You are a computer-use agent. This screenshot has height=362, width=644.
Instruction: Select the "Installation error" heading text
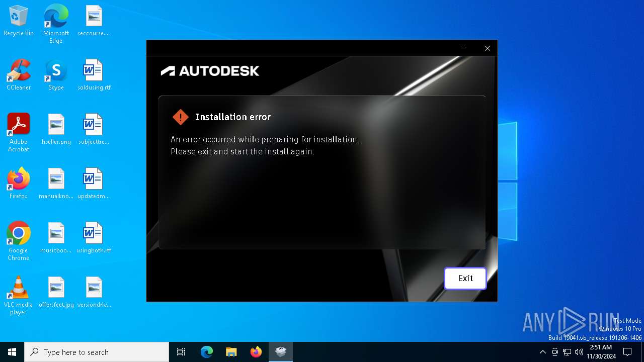pyautogui.click(x=233, y=117)
